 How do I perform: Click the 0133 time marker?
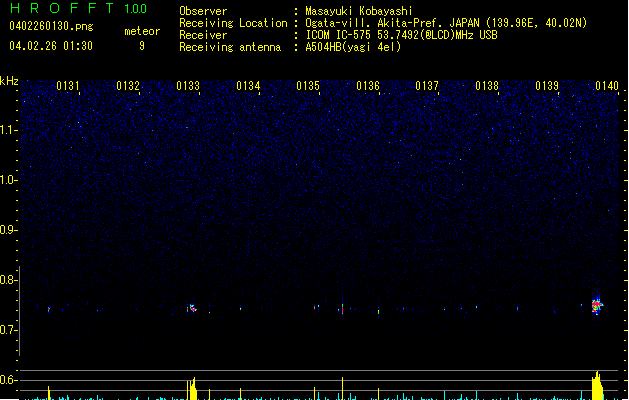[x=188, y=86]
